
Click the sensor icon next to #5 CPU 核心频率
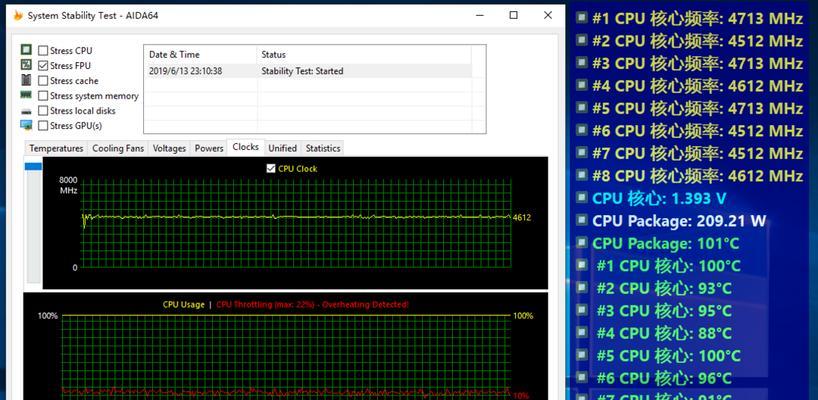click(x=582, y=107)
